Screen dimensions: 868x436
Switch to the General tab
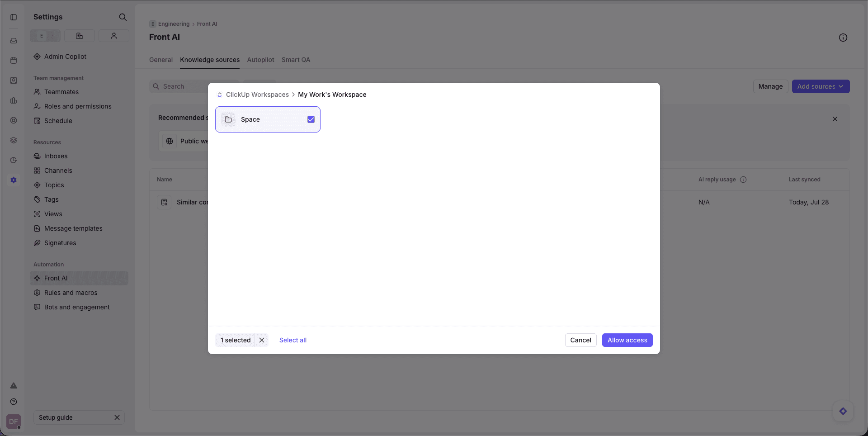coord(161,60)
